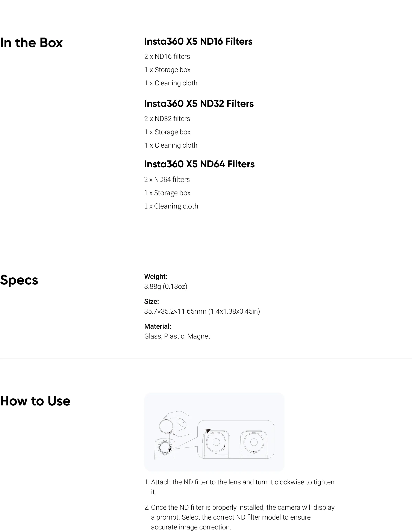Click the 2 x ND32 filters line
This screenshot has width=412, height=532.
[167, 119]
